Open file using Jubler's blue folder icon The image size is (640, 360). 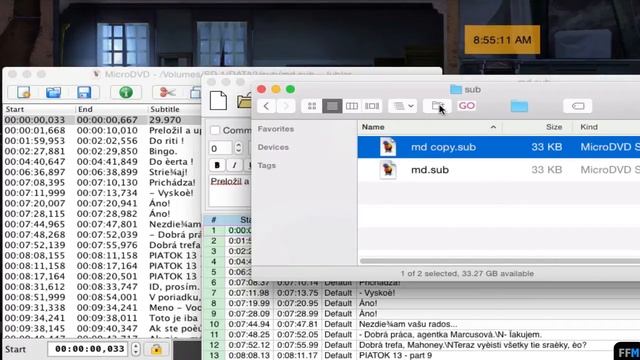pyautogui.click(x=53, y=92)
